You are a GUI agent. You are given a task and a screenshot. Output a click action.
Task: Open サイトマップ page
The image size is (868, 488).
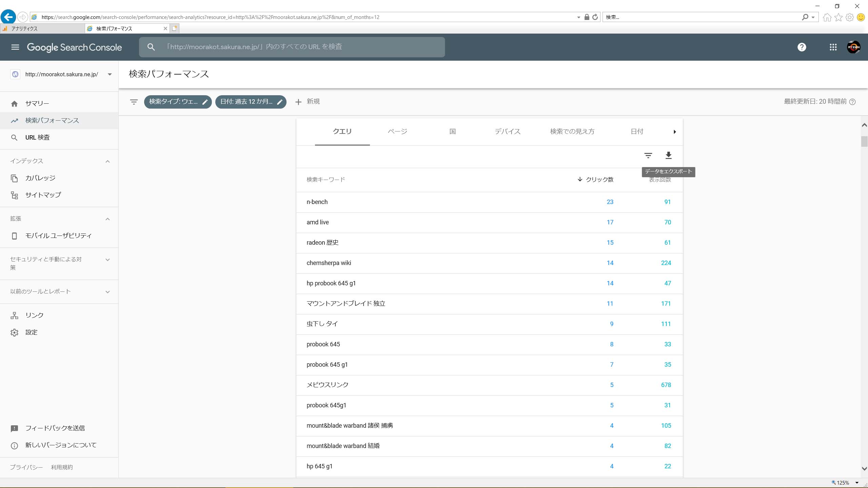(59, 195)
